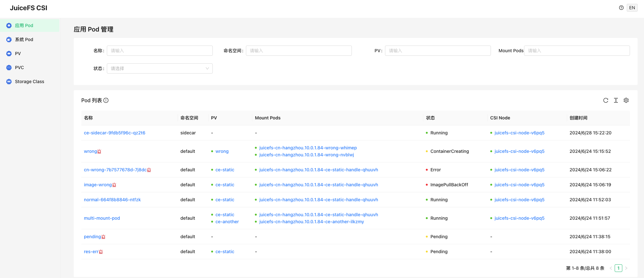Open PV menu item

(x=30, y=53)
